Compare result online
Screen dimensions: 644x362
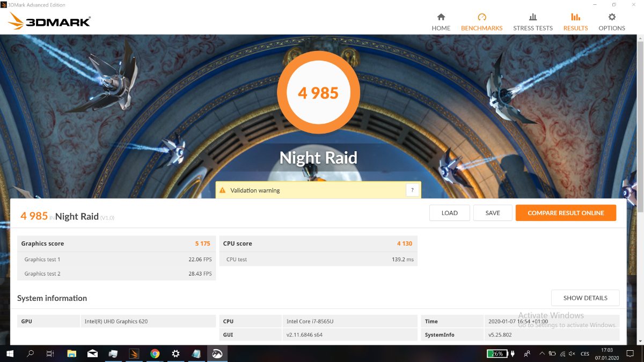tap(566, 213)
